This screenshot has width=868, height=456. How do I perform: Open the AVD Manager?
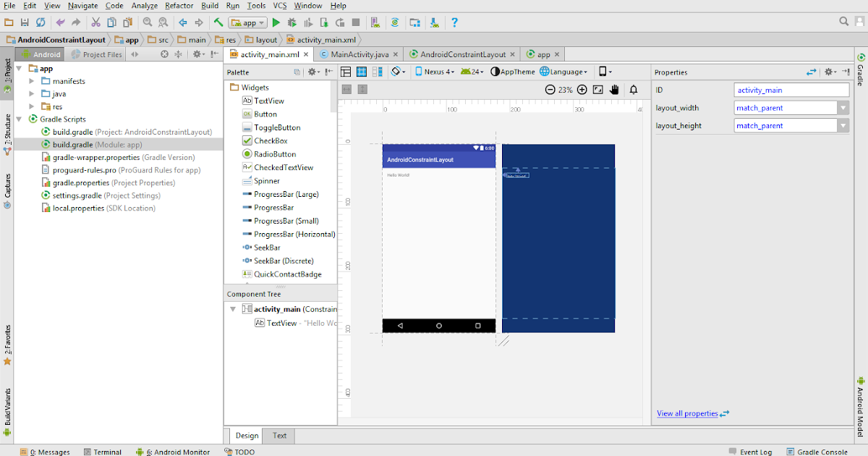pyautogui.click(x=374, y=22)
